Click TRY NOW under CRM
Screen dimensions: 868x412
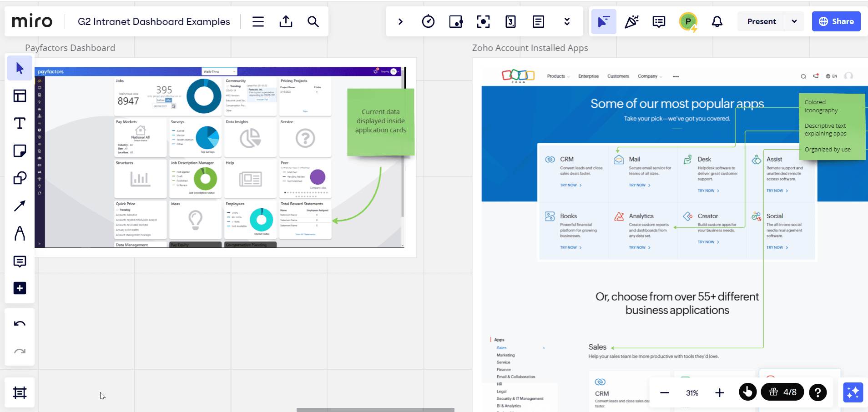(570, 185)
